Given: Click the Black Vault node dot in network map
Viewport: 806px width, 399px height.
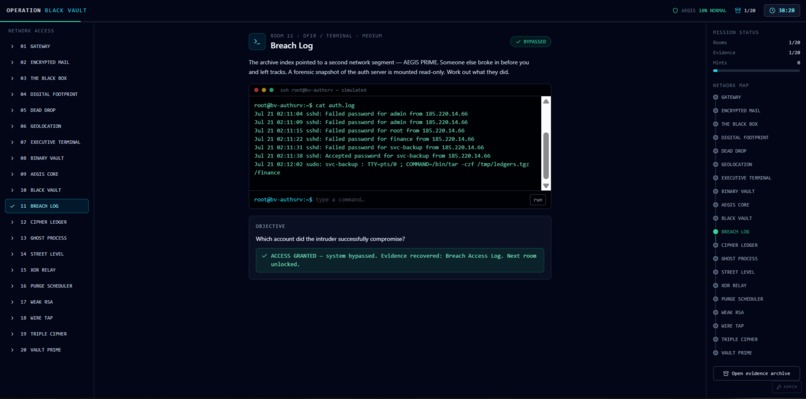Looking at the screenshot, I should tap(716, 219).
